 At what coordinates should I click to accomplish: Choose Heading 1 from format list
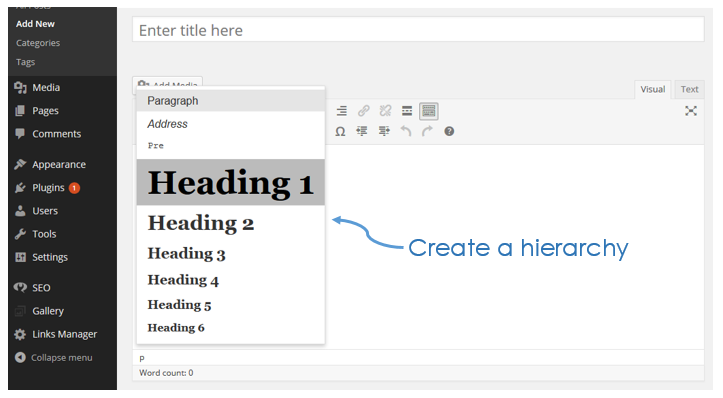[231, 182]
